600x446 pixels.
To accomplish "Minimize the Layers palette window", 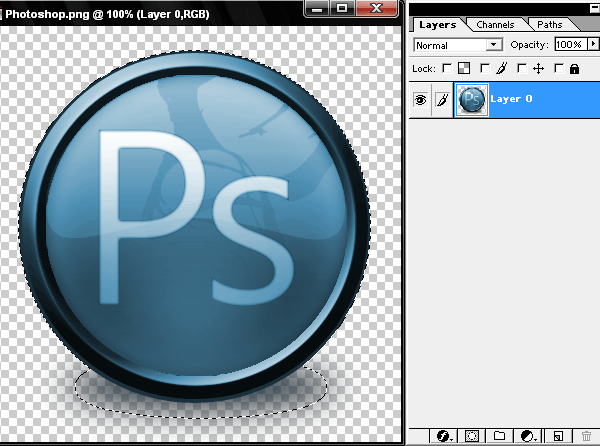I will pyautogui.click(x=595, y=8).
